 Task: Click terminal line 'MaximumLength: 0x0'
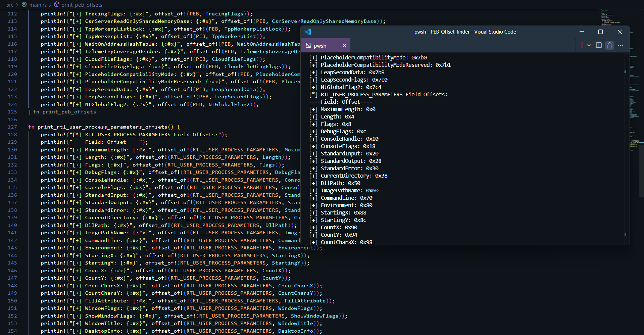point(342,109)
